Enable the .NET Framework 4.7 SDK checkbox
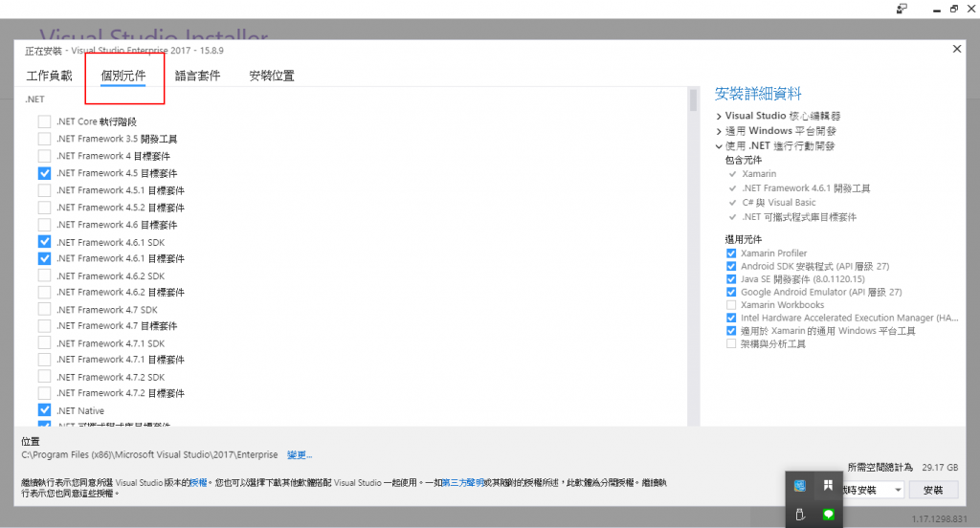 (44, 309)
